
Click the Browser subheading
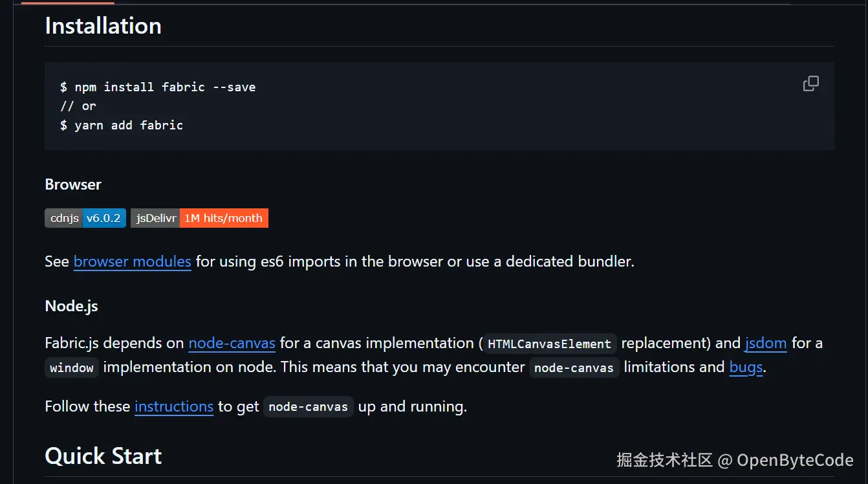point(73,184)
